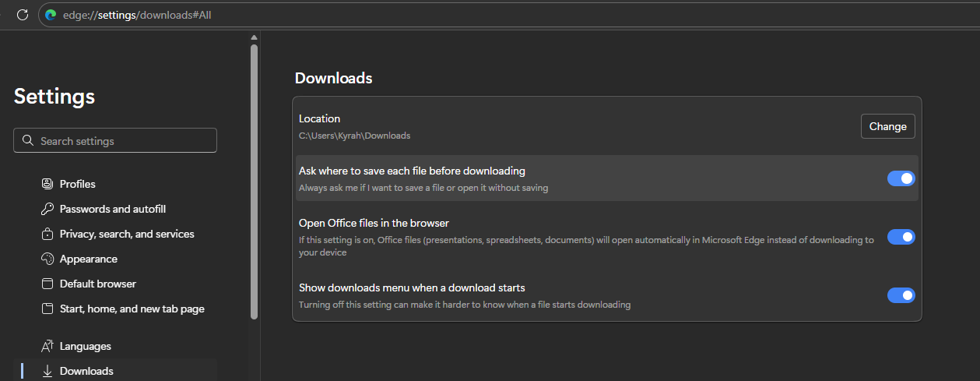Click the magnifier icon in Search settings

pyautogui.click(x=28, y=141)
